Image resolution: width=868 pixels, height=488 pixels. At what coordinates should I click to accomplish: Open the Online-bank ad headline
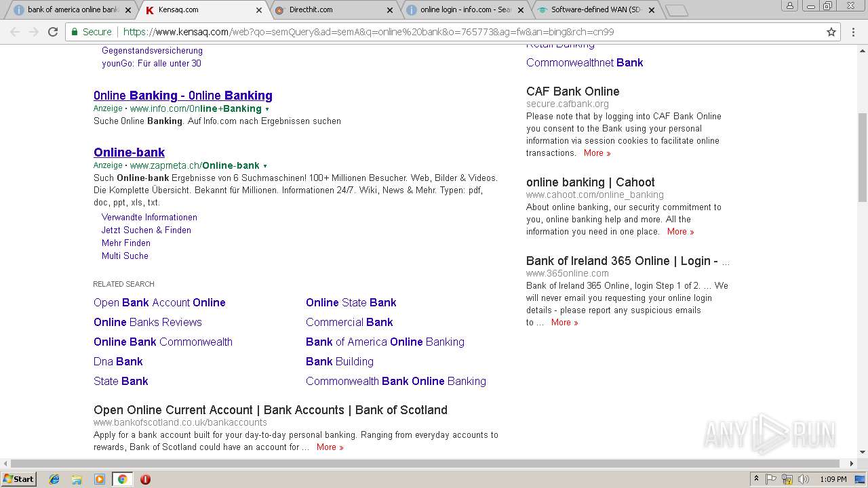129,152
